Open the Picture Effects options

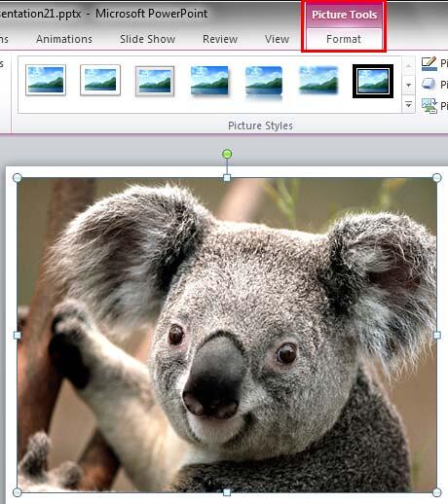[434, 85]
